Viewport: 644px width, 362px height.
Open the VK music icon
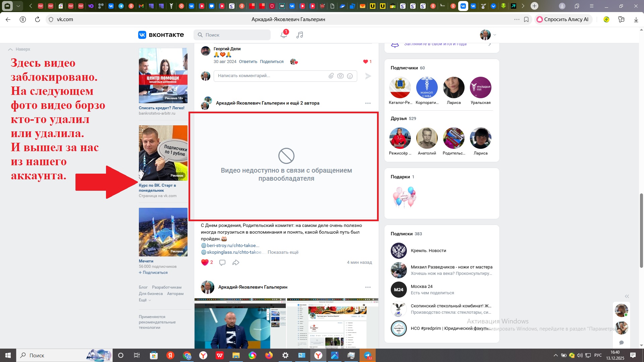click(x=300, y=35)
